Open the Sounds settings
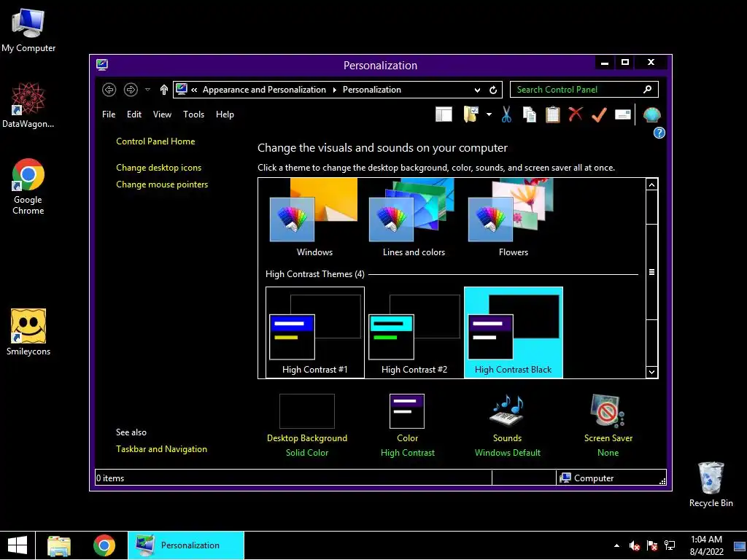The image size is (747, 560). (508, 424)
